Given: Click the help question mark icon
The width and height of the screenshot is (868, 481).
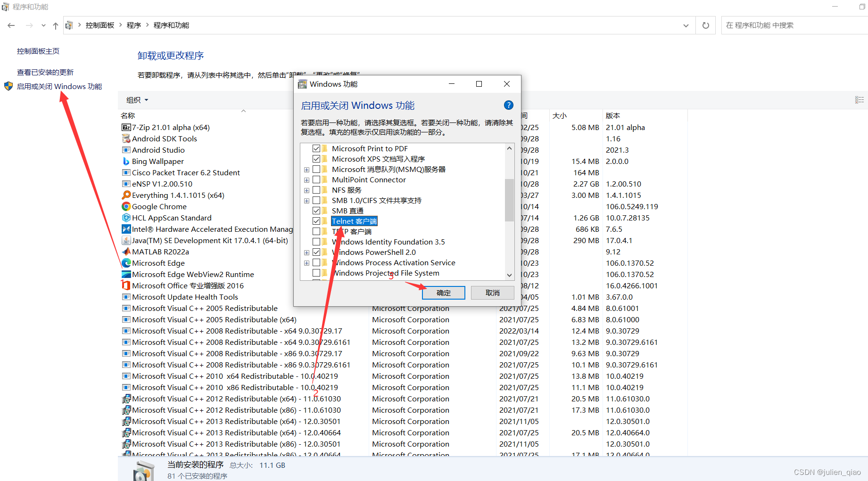Looking at the screenshot, I should tap(508, 105).
